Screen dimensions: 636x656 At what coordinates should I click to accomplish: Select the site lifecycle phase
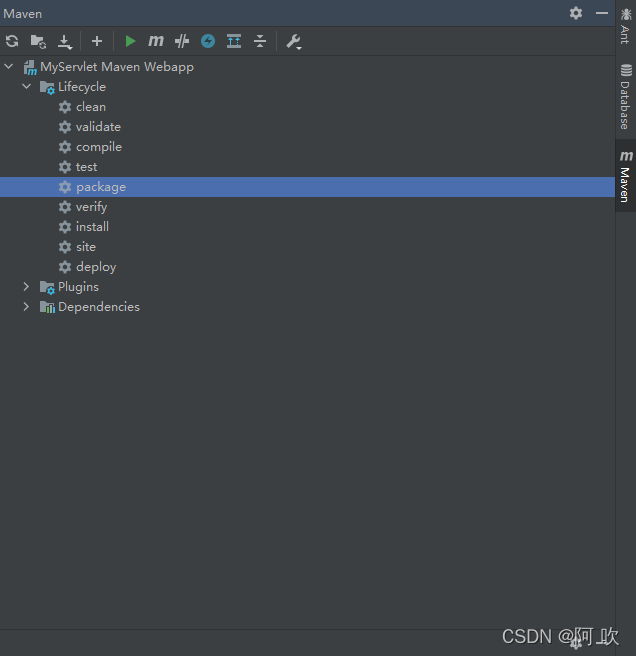86,247
